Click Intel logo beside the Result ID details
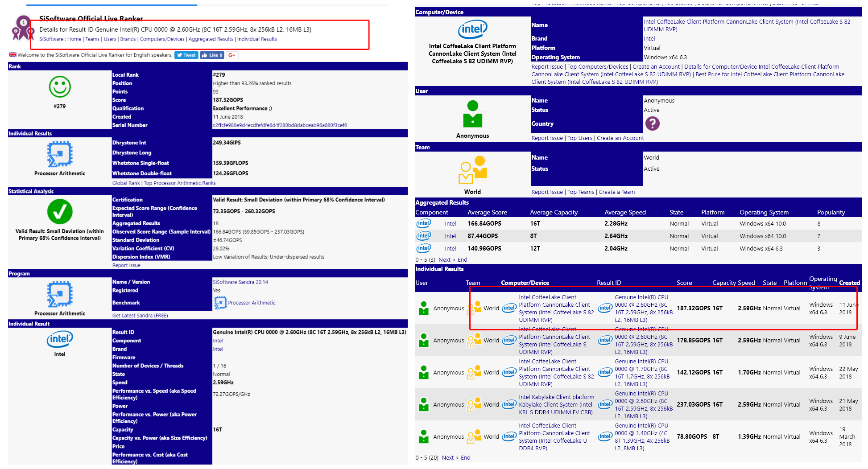This screenshot has height=469, width=868. (x=60, y=339)
